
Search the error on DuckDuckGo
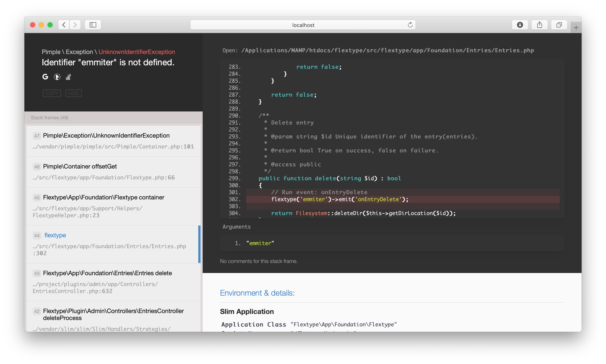coord(57,77)
